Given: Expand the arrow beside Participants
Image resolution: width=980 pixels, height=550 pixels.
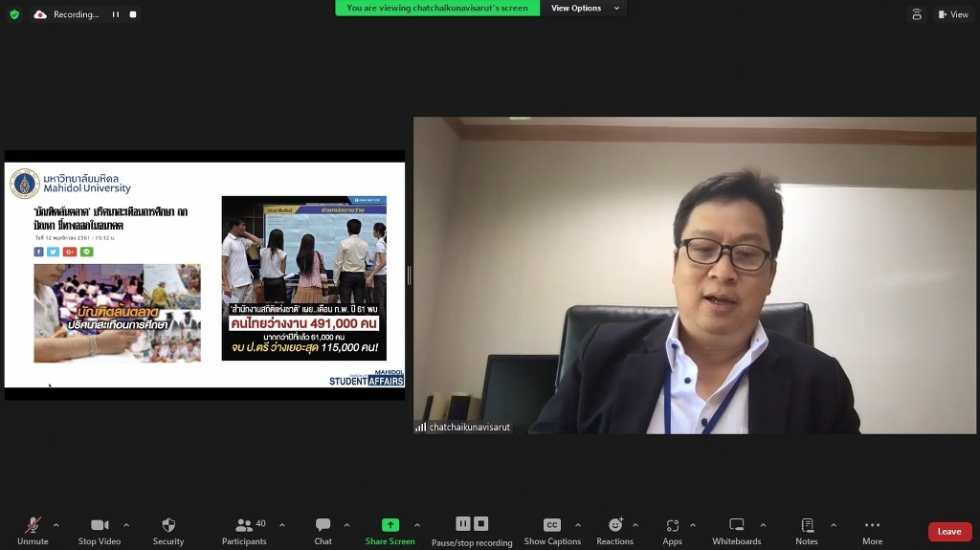Looking at the screenshot, I should 282,525.
